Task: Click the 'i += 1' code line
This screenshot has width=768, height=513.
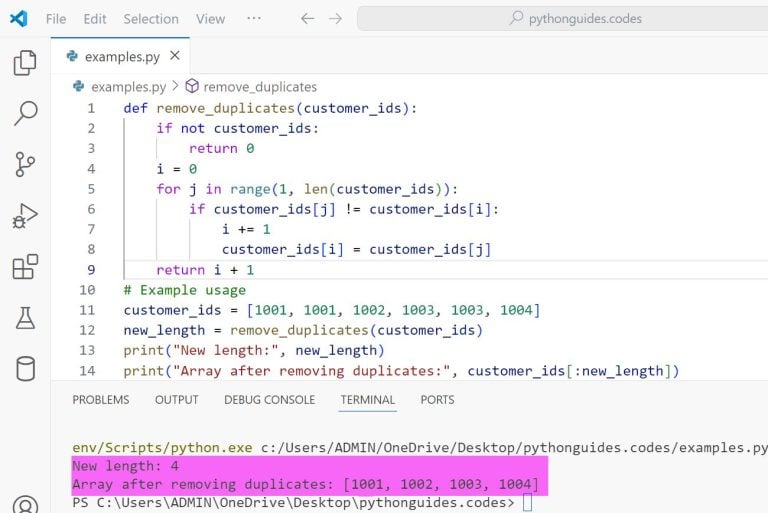Action: click(246, 229)
